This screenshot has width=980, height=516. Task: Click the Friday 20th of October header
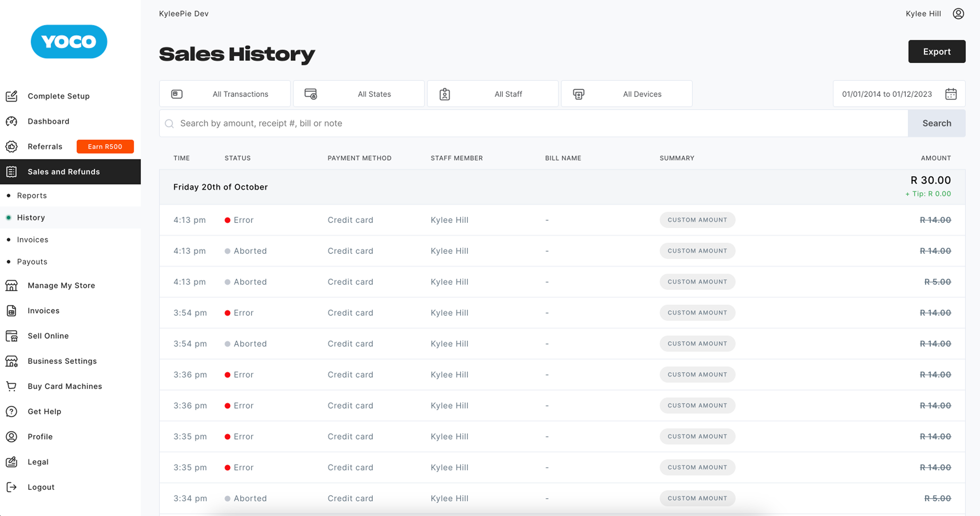tap(221, 187)
